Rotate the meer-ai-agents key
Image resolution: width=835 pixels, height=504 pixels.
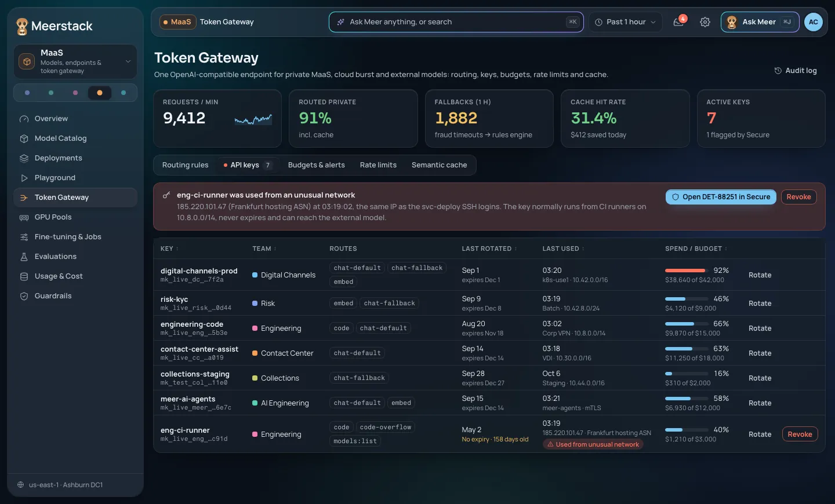click(760, 403)
